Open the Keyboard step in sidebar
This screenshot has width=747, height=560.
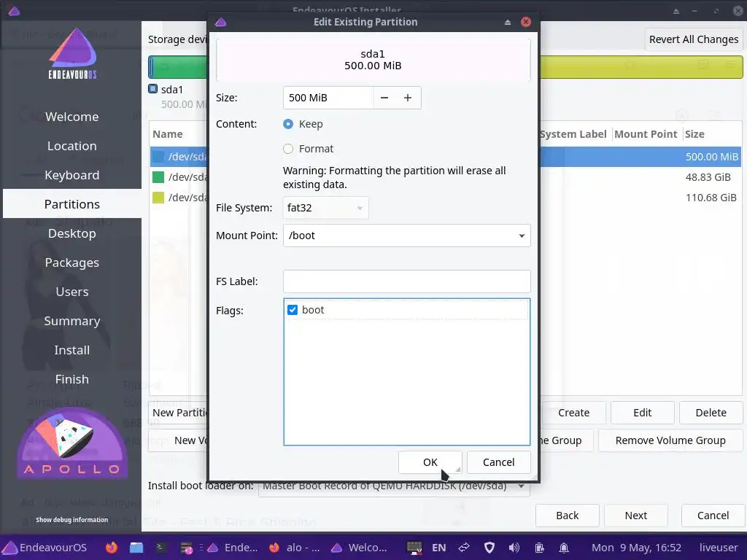(x=72, y=175)
